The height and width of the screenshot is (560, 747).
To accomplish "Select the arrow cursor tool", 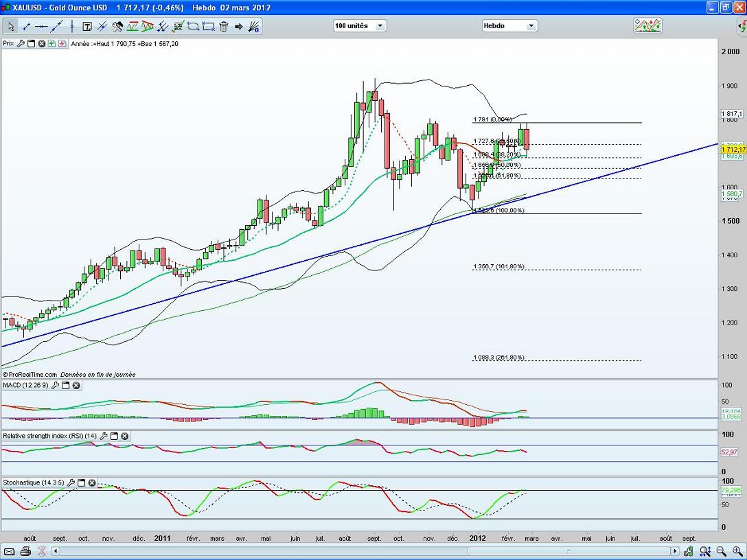I will click(11, 27).
